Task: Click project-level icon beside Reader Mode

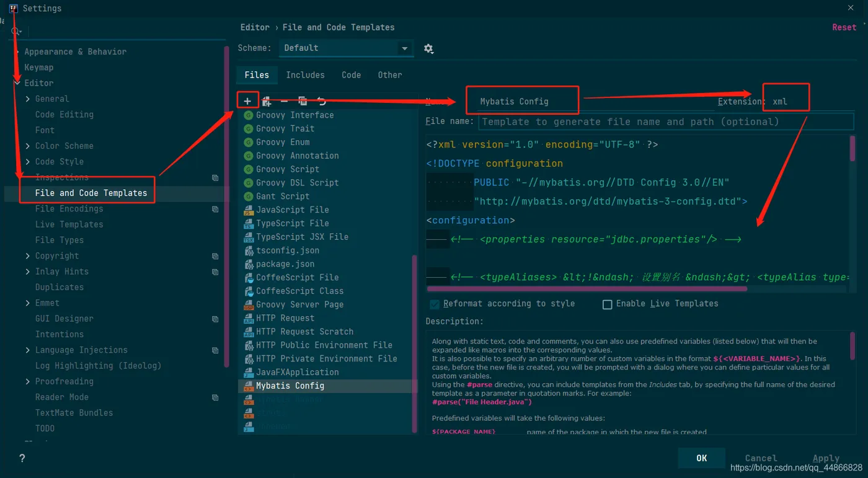Action: click(215, 397)
